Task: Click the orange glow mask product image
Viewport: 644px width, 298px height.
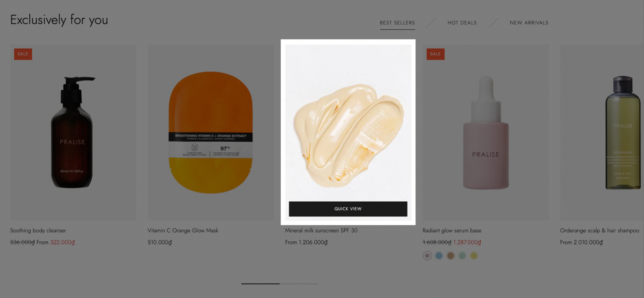Action: click(x=211, y=132)
